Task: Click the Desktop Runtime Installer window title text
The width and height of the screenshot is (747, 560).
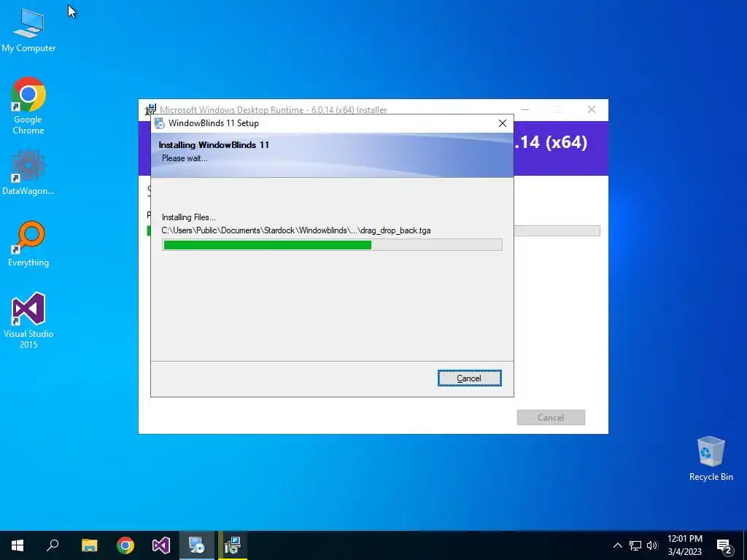Action: (x=274, y=110)
